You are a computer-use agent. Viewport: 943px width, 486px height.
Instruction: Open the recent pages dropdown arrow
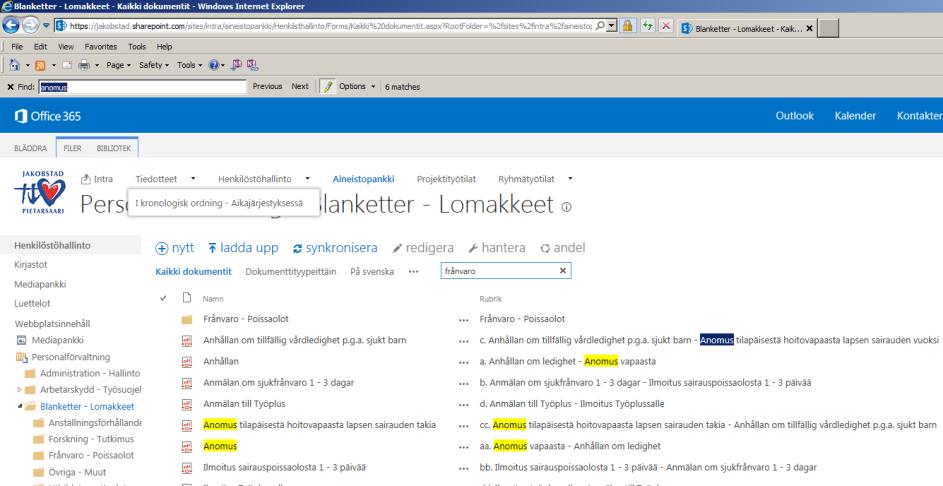click(x=46, y=26)
